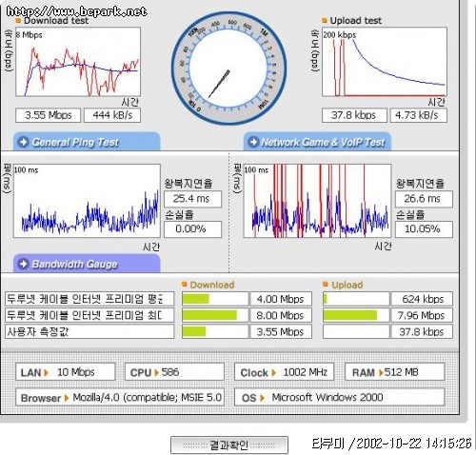The image size is (476, 455).
Task: Click the 4.00 Mbps value field
Action: coord(281,299)
